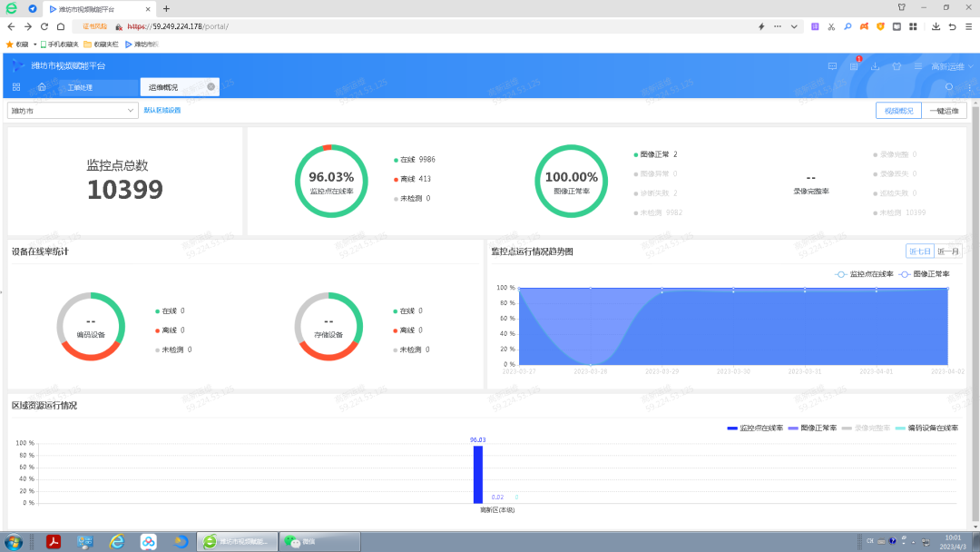Select the 视频概况 view button

[898, 111]
